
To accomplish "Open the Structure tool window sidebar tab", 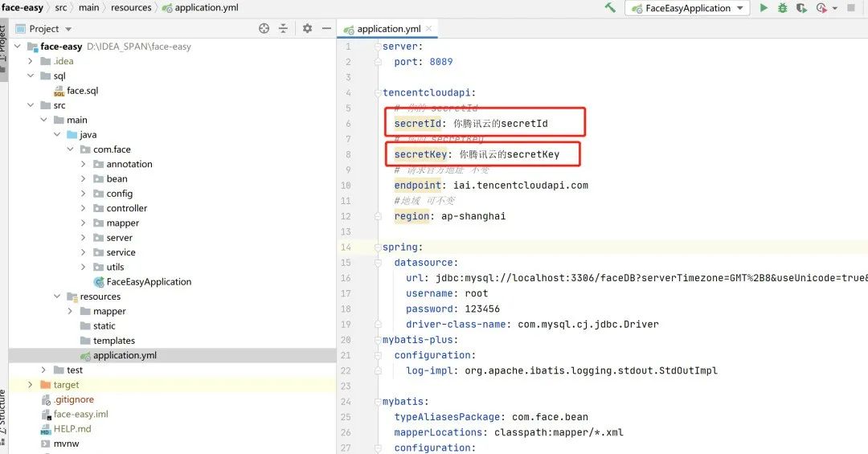I will [x=3, y=418].
